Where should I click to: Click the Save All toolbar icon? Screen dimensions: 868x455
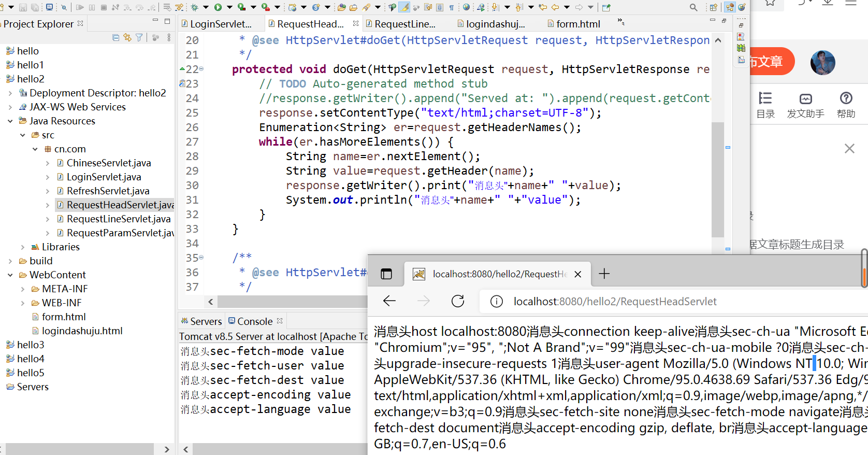point(35,7)
